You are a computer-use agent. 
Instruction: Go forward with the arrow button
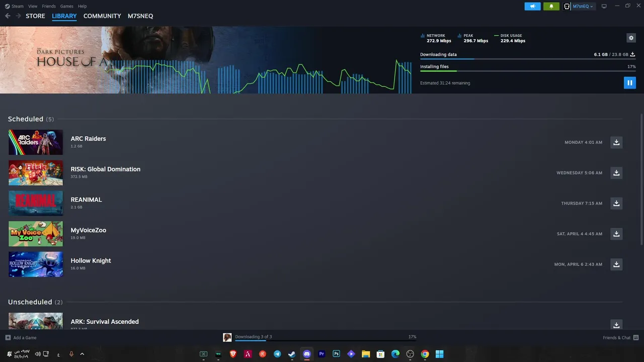[x=18, y=16]
